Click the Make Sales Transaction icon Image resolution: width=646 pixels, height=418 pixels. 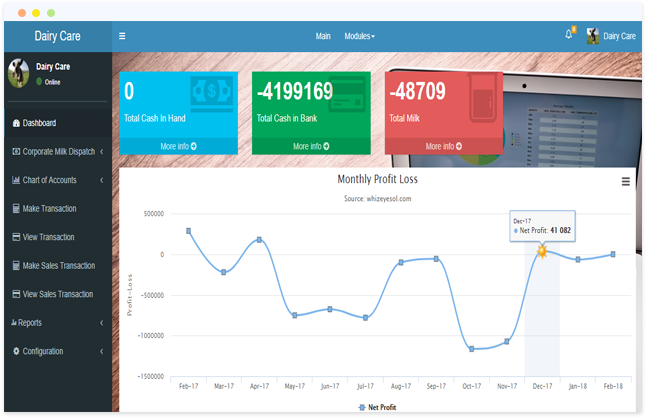point(16,266)
